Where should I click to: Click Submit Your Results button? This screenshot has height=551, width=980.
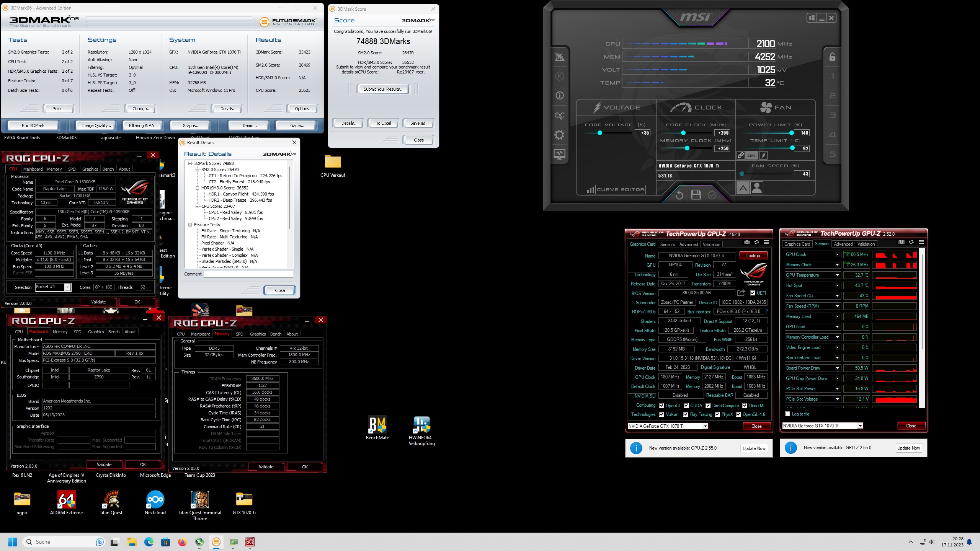[383, 89]
